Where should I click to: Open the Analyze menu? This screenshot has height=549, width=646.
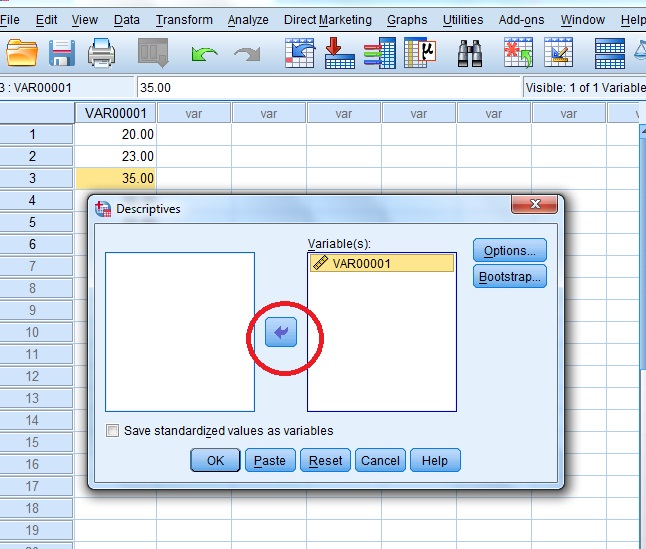(248, 20)
